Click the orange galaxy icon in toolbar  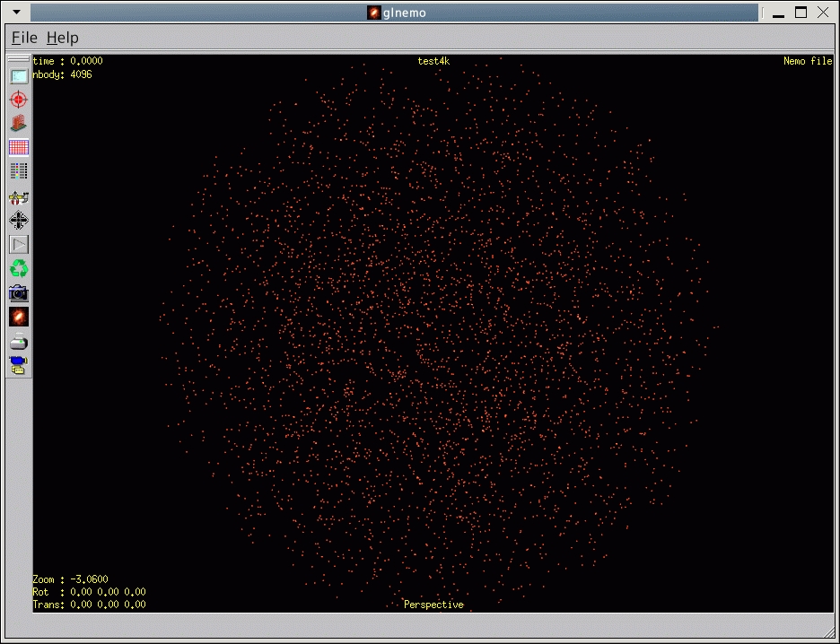19,317
